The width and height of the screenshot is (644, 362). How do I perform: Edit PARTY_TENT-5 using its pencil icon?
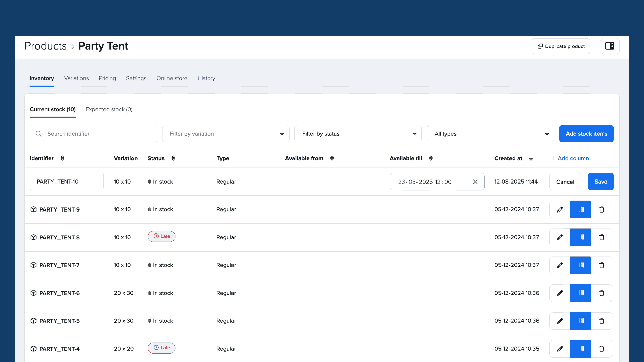(560, 321)
